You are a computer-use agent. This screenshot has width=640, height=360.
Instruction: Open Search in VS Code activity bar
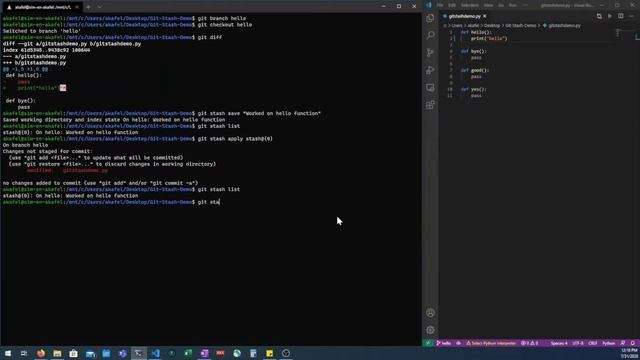pos(430,35)
